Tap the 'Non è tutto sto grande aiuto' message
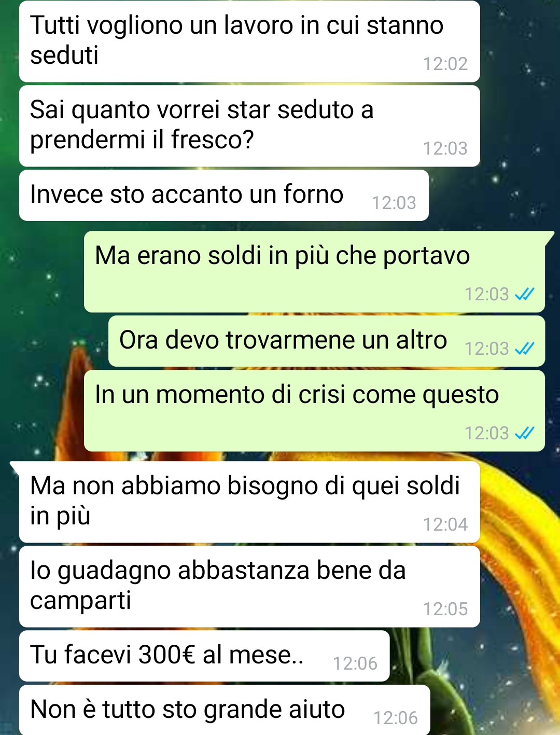This screenshot has height=735, width=560. point(225,710)
